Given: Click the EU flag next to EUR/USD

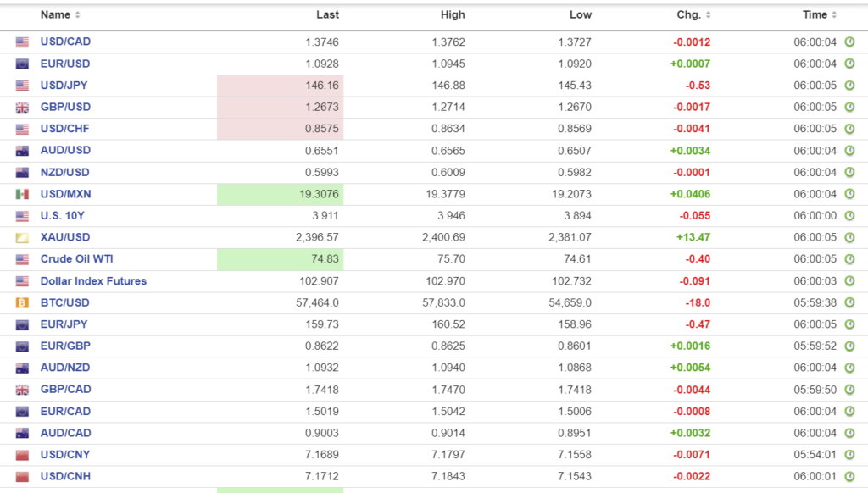Looking at the screenshot, I should click(22, 64).
